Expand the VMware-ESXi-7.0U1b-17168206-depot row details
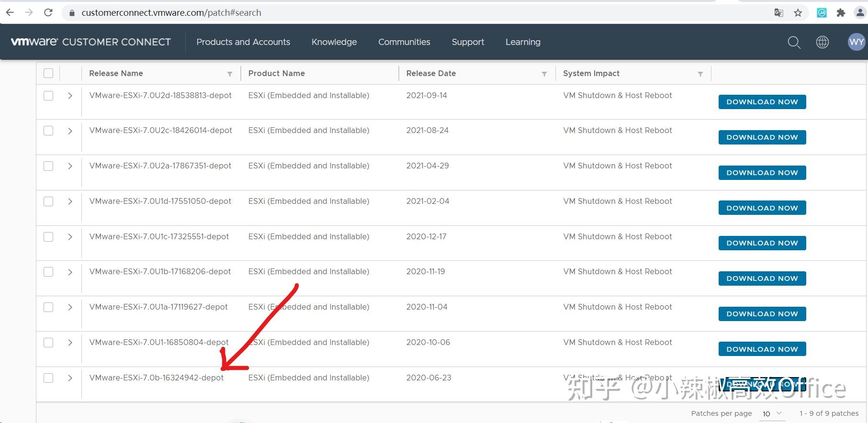 pyautogui.click(x=70, y=272)
